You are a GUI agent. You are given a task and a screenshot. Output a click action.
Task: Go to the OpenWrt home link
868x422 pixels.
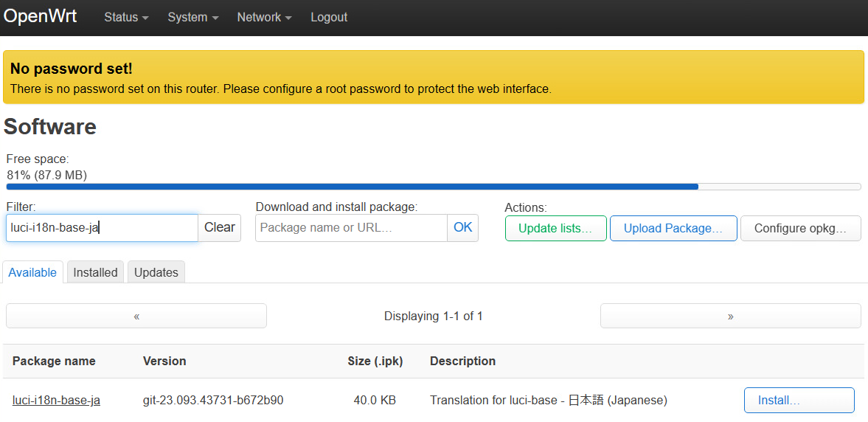pyautogui.click(x=40, y=16)
